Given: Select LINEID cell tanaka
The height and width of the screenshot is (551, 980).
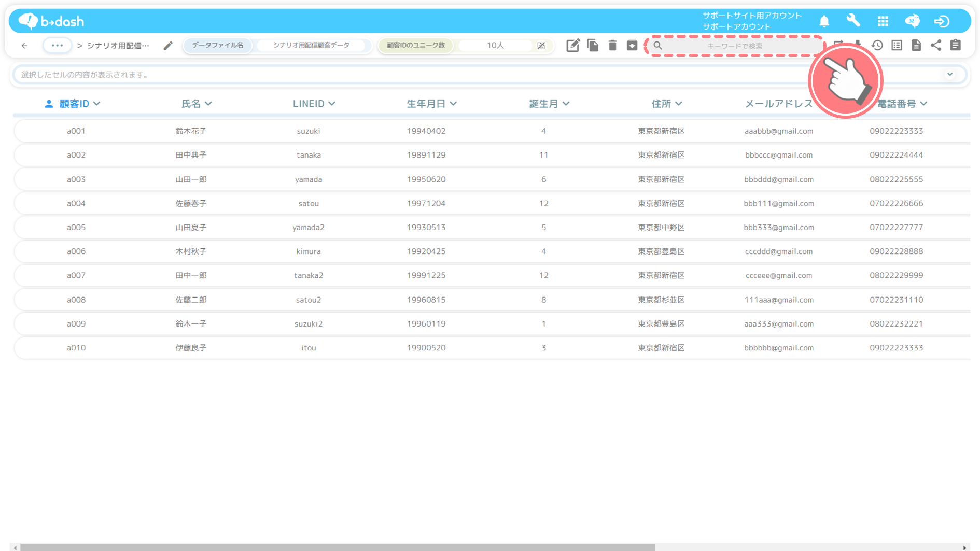Looking at the screenshot, I should click(309, 155).
